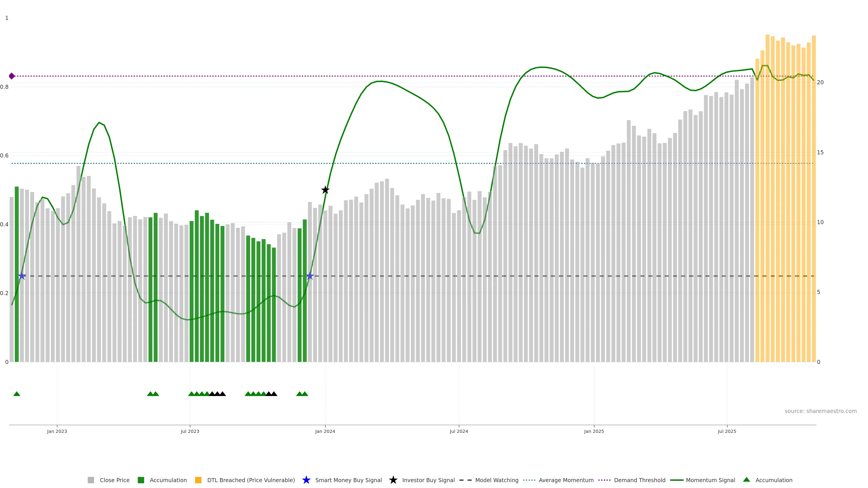Click the Jul 2023 x-axis label
This screenshot has width=868, height=488.
point(190,432)
